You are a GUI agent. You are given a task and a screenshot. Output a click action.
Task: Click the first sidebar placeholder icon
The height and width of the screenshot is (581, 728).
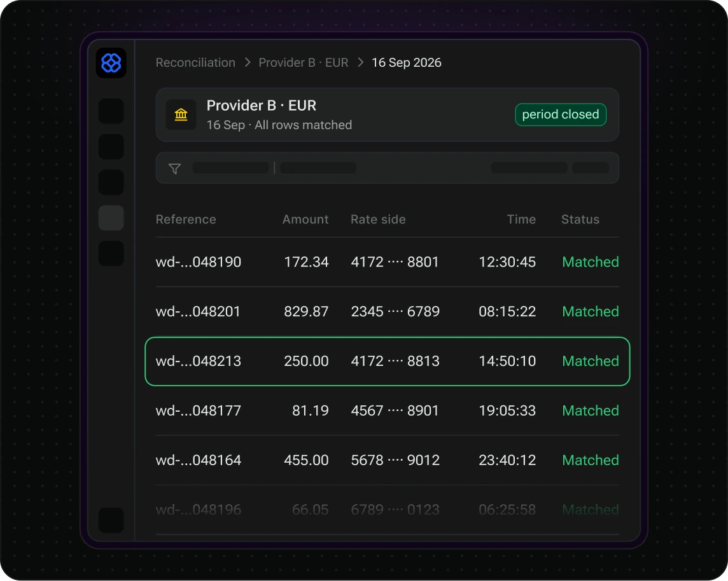(x=111, y=111)
